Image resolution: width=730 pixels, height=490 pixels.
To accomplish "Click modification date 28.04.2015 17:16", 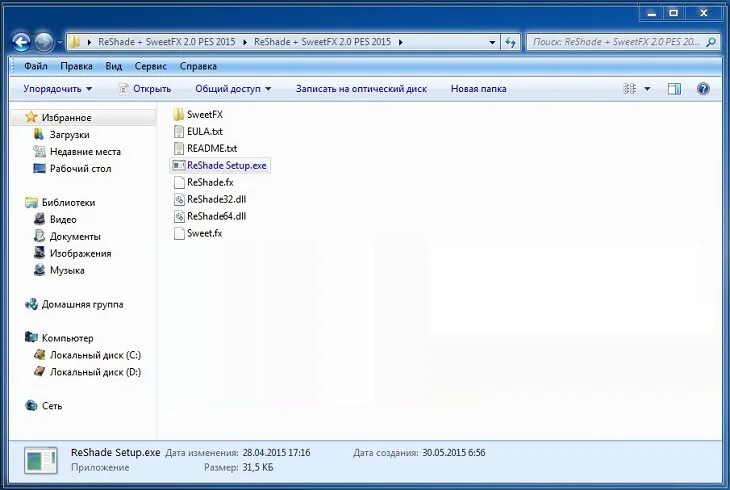I will point(276,453).
